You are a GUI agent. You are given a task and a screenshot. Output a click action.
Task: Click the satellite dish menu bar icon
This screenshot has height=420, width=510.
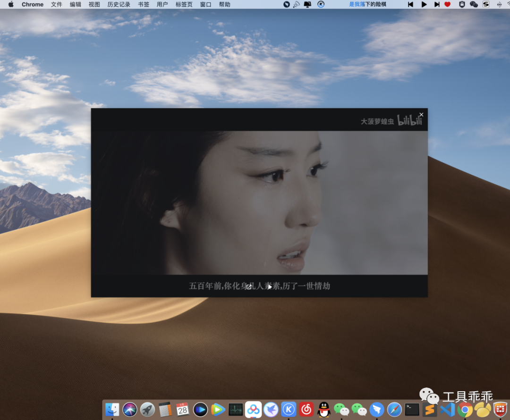[x=296, y=4]
